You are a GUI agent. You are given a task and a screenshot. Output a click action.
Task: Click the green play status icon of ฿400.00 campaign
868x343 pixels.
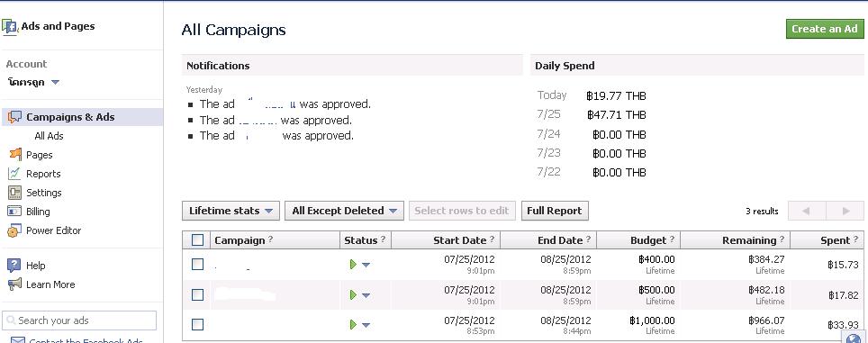[x=353, y=265]
